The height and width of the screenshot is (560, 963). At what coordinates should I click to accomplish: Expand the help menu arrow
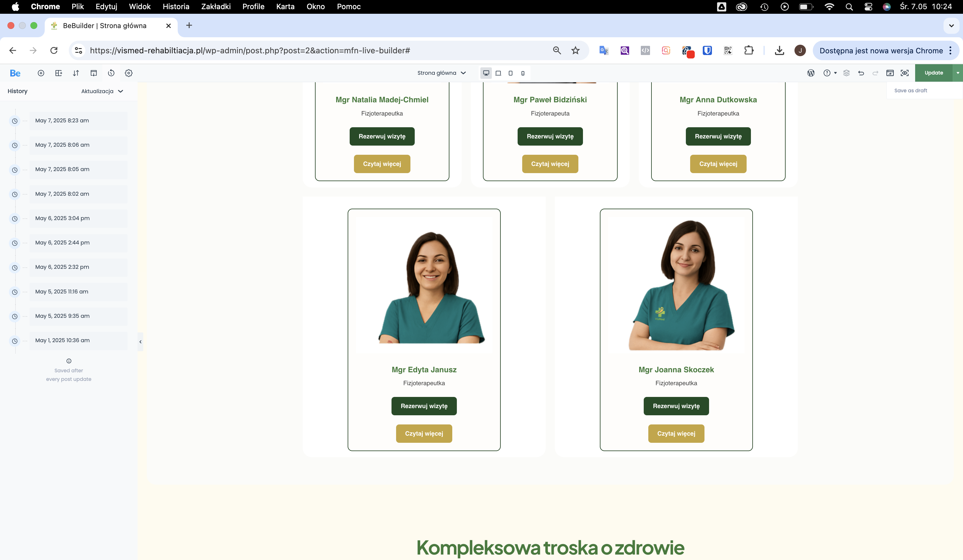click(x=835, y=73)
